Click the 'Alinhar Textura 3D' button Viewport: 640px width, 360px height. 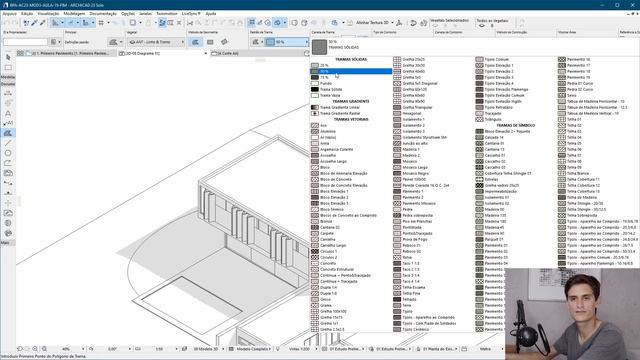pyautogui.click(x=372, y=23)
